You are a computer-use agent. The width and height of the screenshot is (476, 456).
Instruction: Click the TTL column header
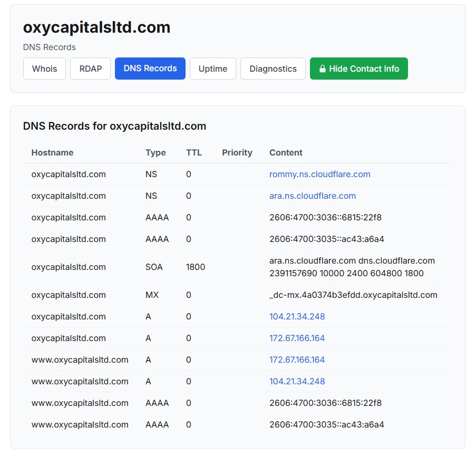pyautogui.click(x=193, y=152)
